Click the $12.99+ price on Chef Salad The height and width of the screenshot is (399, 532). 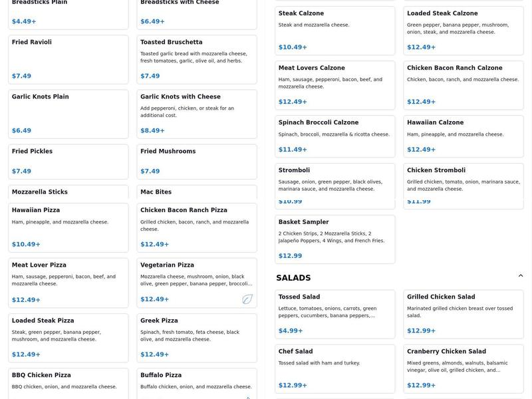tap(293, 385)
